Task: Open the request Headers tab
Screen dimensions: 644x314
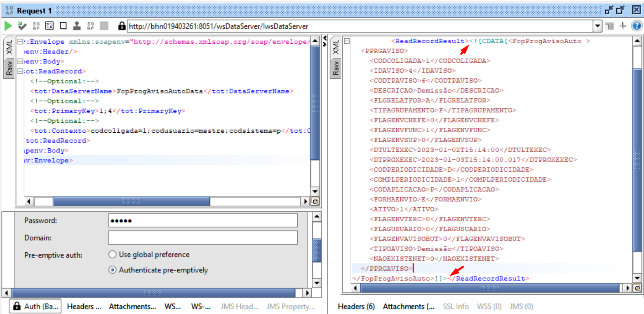Action: click(x=84, y=306)
